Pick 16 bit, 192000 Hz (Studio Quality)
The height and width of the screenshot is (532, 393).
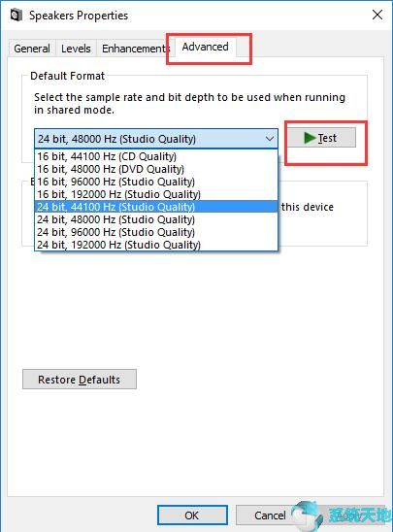pos(156,194)
